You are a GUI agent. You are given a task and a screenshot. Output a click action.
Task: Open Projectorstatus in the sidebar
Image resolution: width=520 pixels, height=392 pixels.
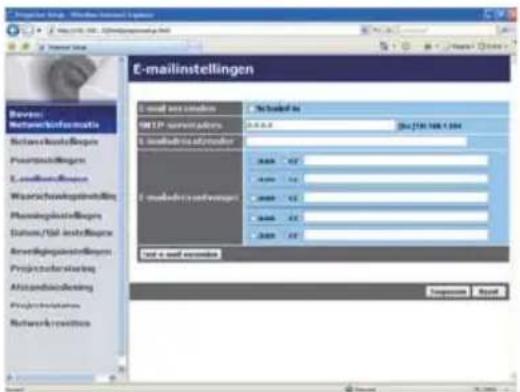[x=45, y=305]
